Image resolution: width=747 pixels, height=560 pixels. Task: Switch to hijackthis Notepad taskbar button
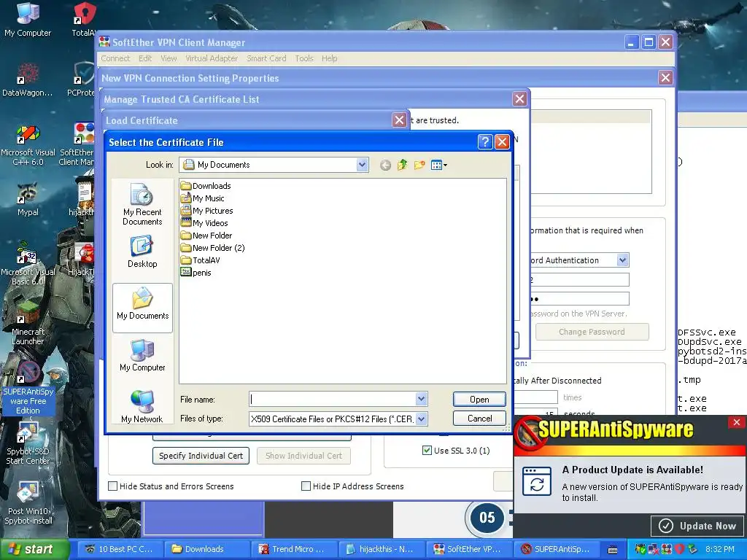tap(381, 549)
